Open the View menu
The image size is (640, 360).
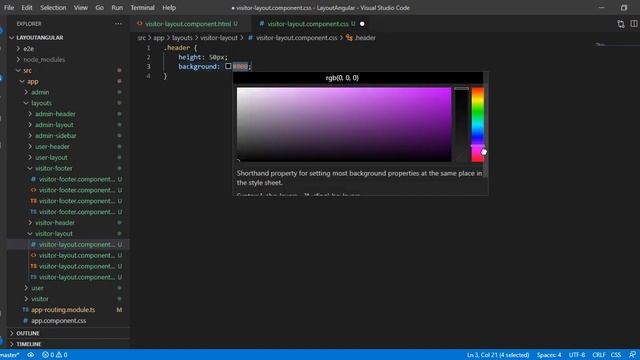(81, 7)
